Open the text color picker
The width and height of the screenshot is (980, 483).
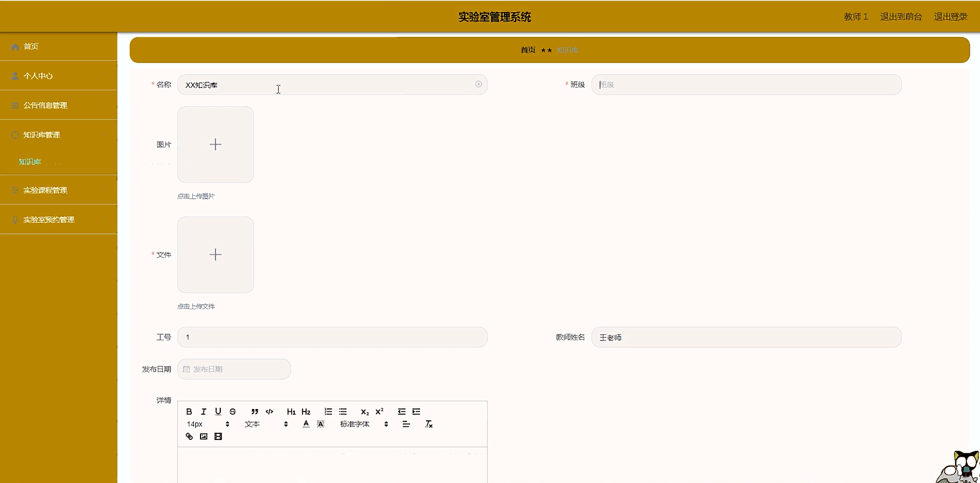(306, 424)
